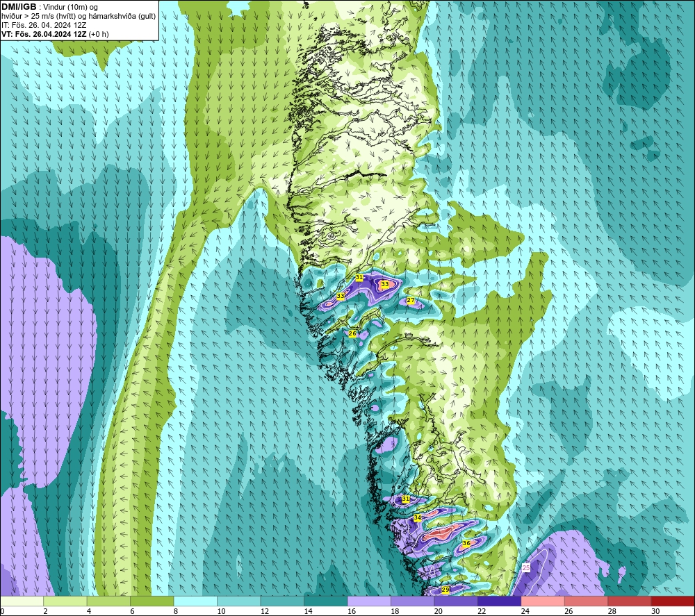The width and height of the screenshot is (695, 616).
Task: Select the 24–26 light pink scale segment
Action: tap(543, 601)
